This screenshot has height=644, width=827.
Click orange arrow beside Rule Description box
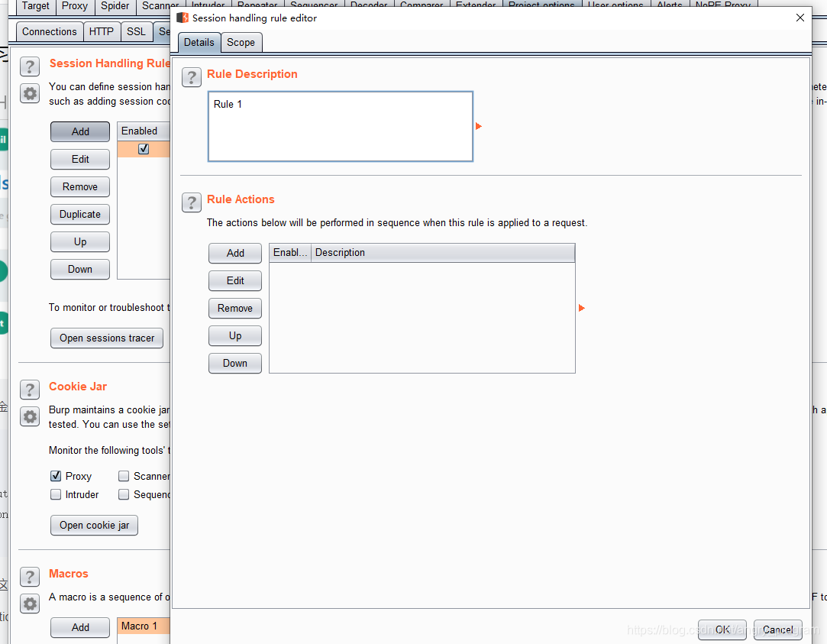click(478, 126)
